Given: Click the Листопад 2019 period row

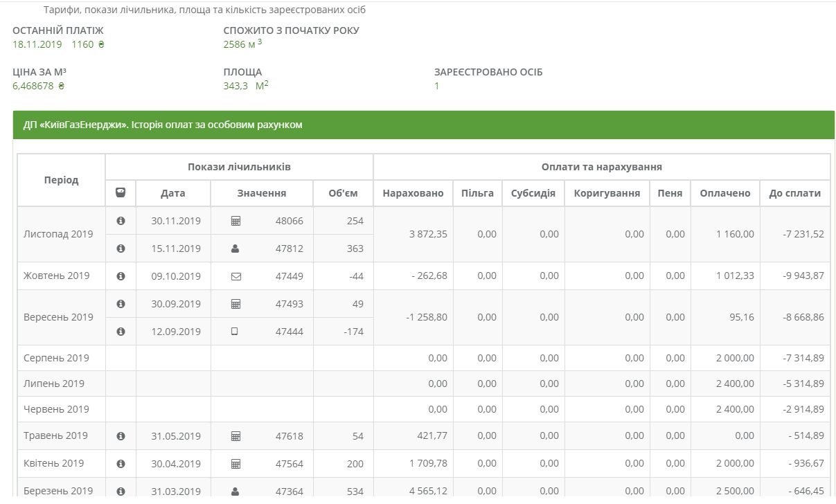Looking at the screenshot, I should click(x=423, y=234).
